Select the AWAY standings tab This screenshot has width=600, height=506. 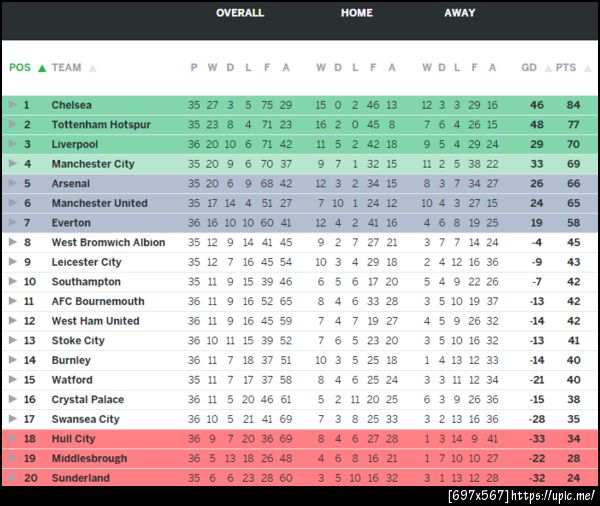click(x=460, y=13)
